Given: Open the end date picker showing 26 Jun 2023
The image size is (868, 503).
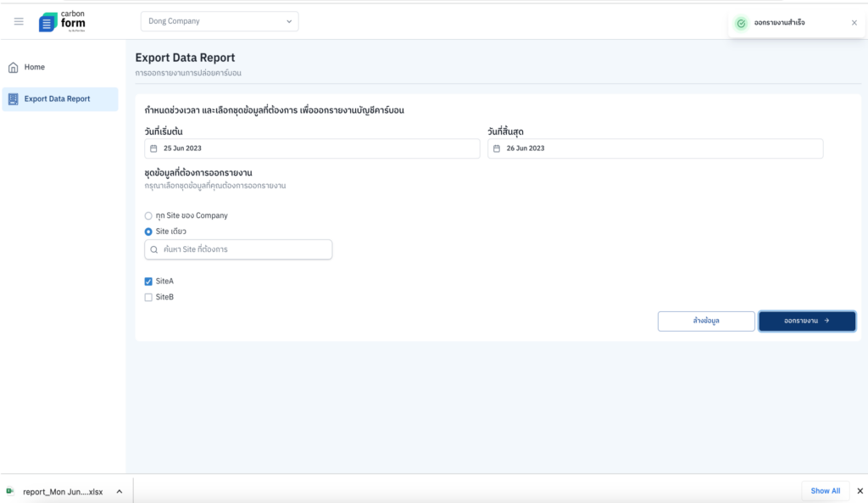Looking at the screenshot, I should 654,148.
